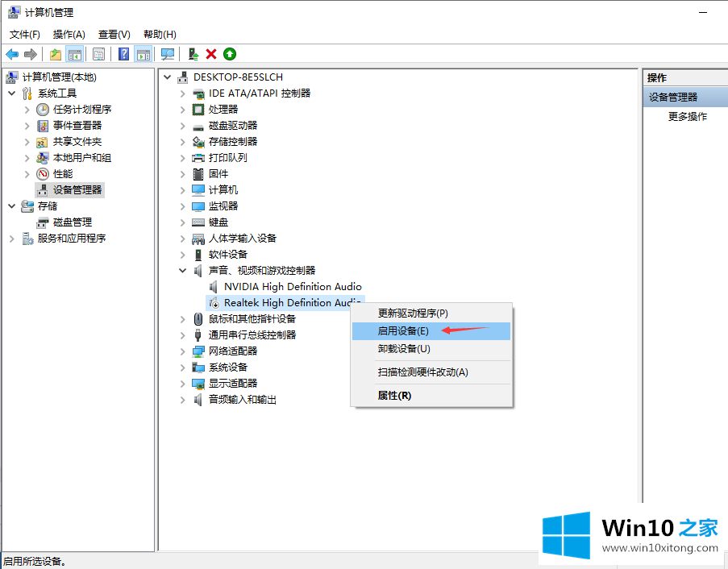Select the 监视器 device category
The height and width of the screenshot is (569, 728).
tap(223, 206)
